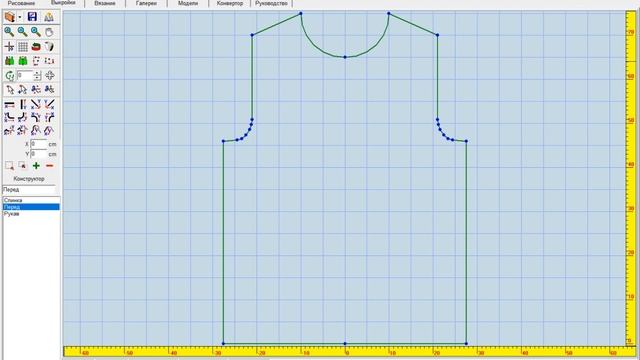This screenshot has height=360, width=640.
Task: Select the third tool in the third curve row
Action: (x=36, y=131)
